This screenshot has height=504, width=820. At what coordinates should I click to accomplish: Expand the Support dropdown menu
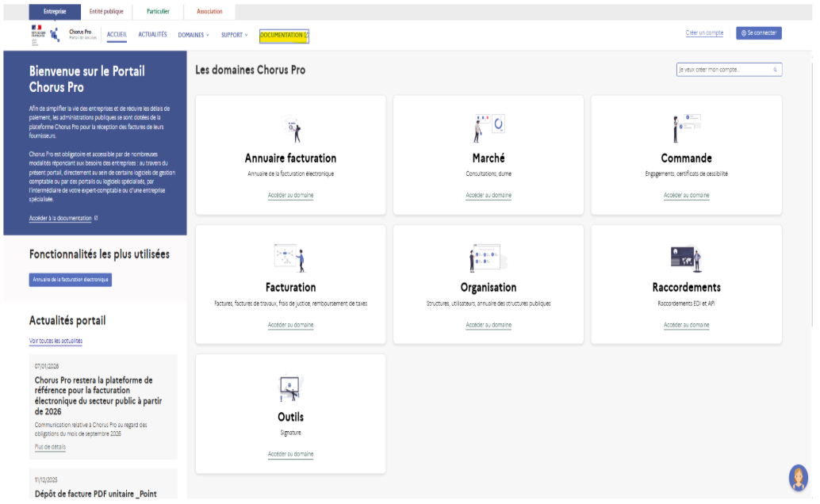point(234,35)
